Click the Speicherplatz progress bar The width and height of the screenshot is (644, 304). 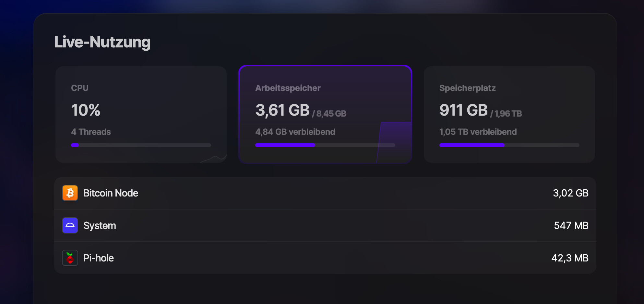pos(509,145)
